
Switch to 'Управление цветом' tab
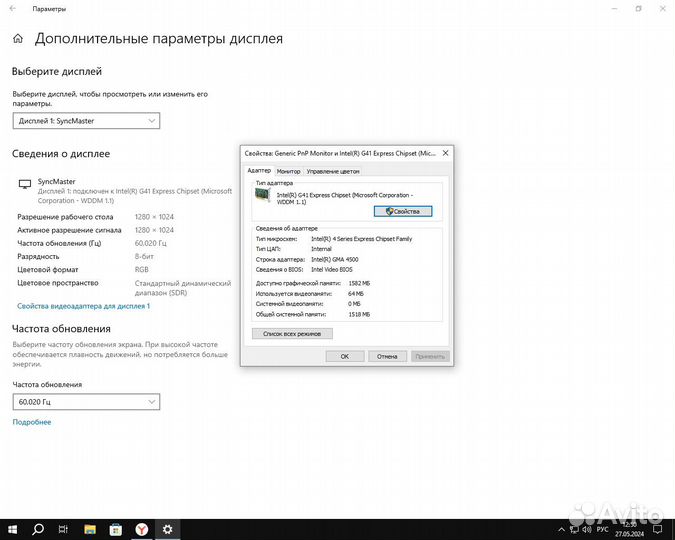(333, 171)
